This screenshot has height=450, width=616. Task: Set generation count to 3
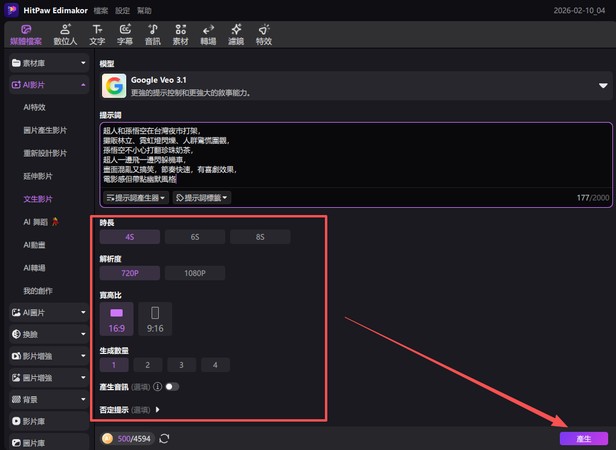(x=182, y=365)
